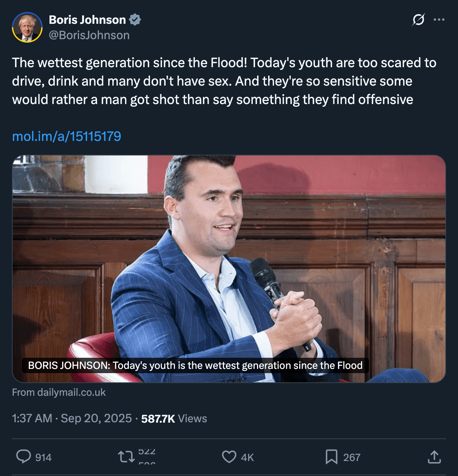
Task: Bookmark this post with the bookmark icon
Action: [331, 457]
